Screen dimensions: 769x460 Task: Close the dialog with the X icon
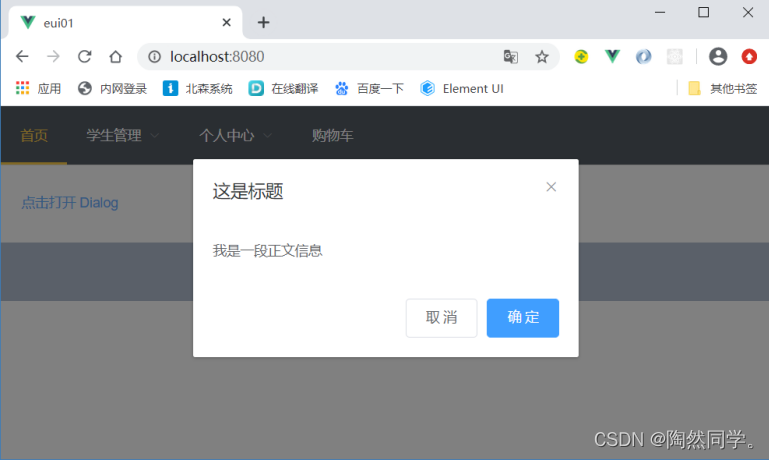tap(551, 187)
